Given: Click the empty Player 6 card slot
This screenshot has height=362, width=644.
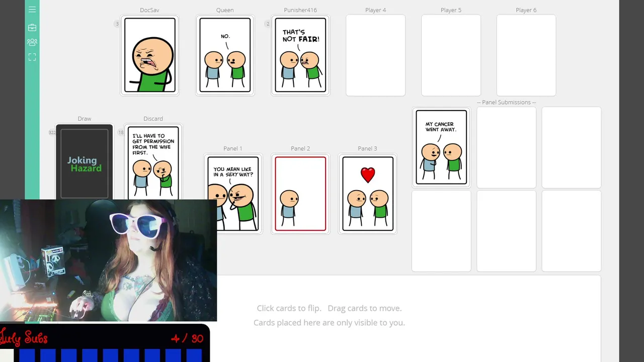Looking at the screenshot, I should pyautogui.click(x=526, y=55).
